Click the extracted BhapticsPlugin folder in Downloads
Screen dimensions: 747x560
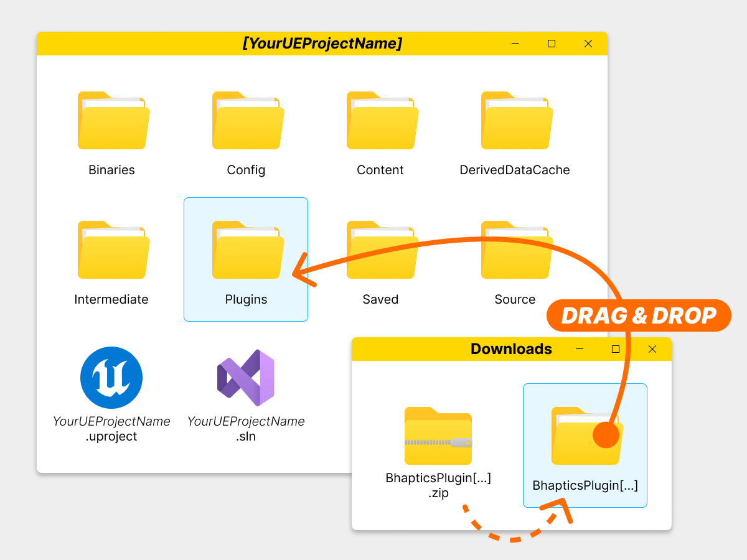point(585,446)
